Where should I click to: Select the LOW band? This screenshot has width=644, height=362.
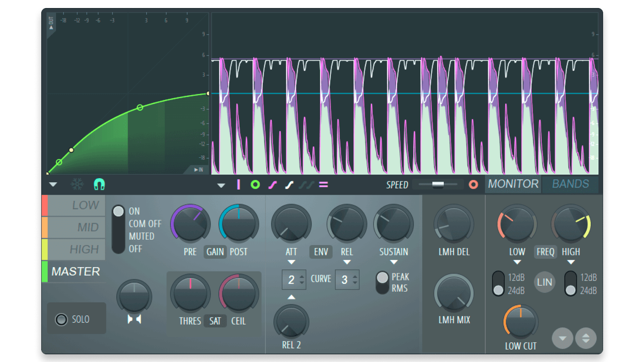pyautogui.click(x=73, y=205)
